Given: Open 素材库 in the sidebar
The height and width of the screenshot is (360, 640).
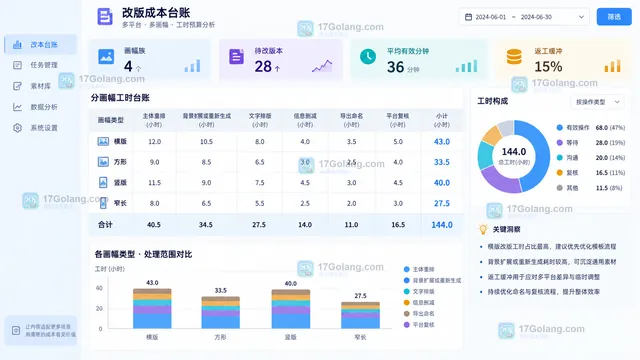Looking at the screenshot, I should (40, 86).
